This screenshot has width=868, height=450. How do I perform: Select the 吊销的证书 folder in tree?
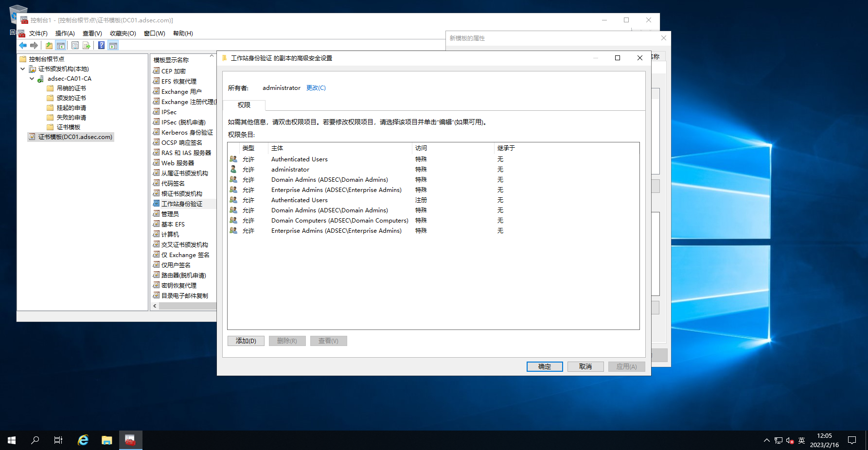coord(71,88)
